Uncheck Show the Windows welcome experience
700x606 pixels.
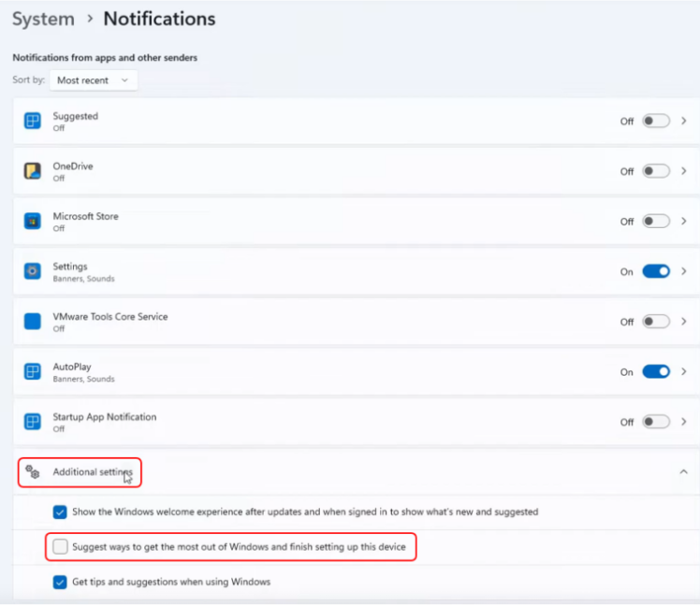click(x=60, y=512)
